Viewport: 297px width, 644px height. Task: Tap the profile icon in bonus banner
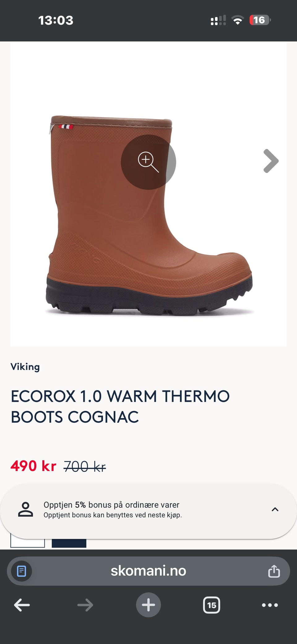(25, 509)
